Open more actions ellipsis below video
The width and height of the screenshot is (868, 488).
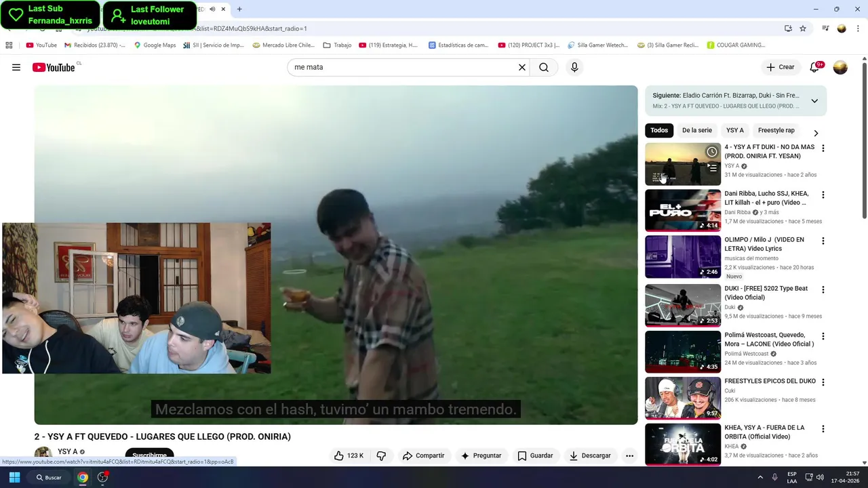(x=629, y=455)
